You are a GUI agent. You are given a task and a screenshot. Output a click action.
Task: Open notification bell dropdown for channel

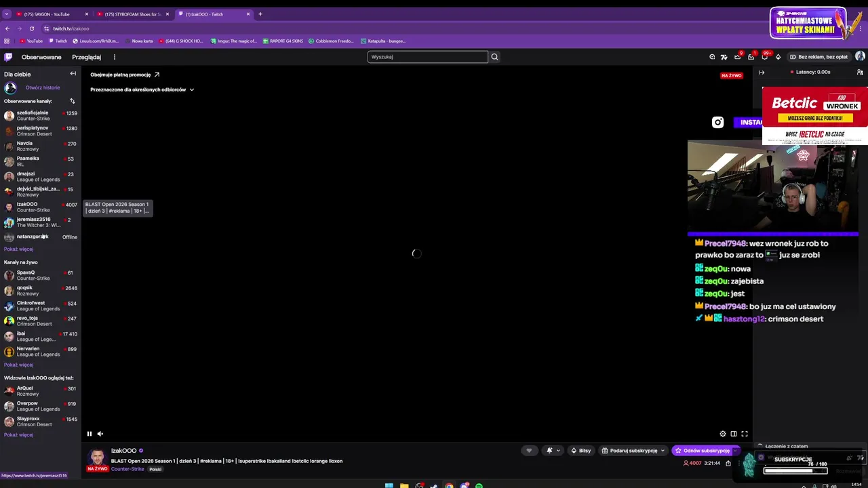(x=553, y=451)
